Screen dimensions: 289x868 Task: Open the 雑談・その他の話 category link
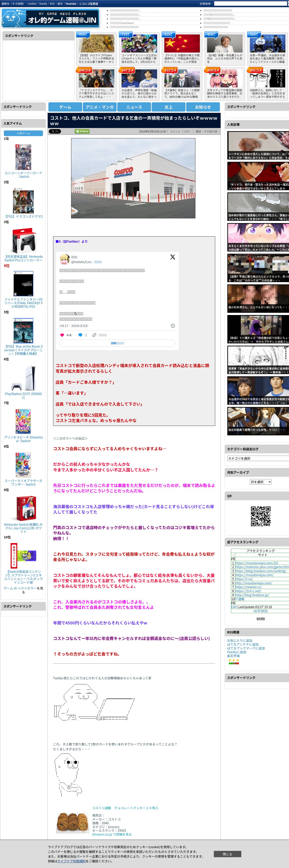(206, 131)
